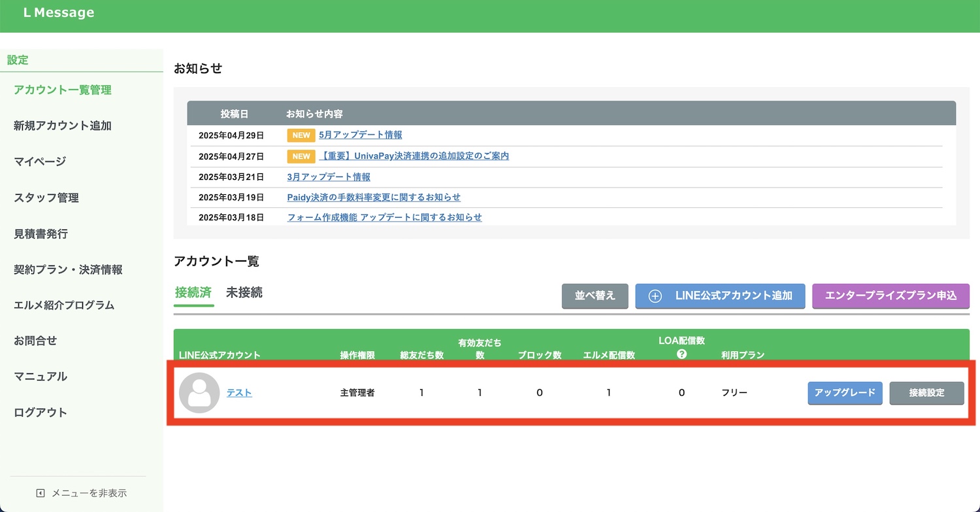Click the テスト account avatar icon
Screen dimensions: 980x512
coord(199,393)
